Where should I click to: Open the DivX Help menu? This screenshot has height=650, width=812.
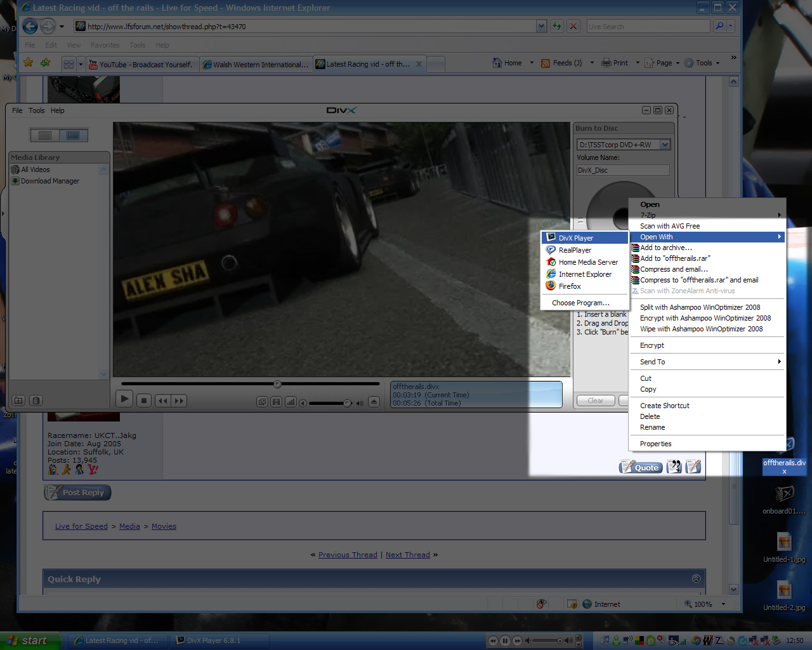point(58,110)
